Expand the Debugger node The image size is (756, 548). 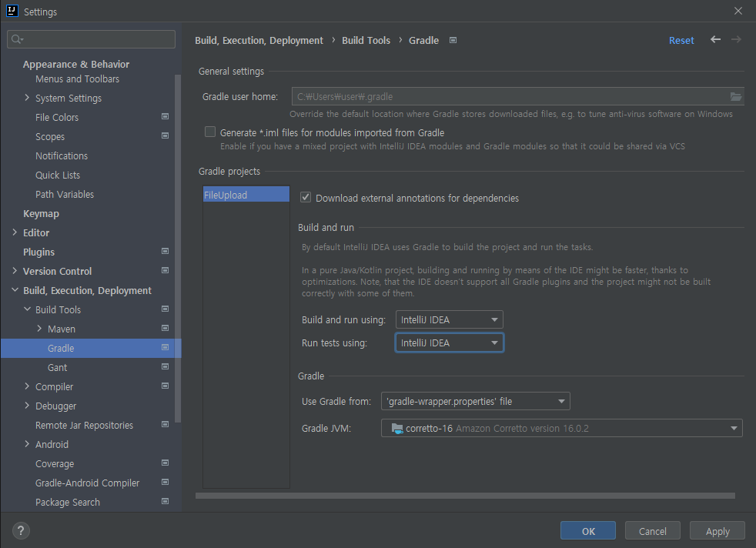[27, 406]
